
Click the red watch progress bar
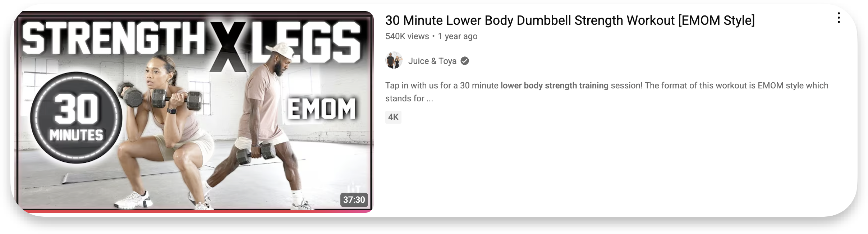pos(194,211)
